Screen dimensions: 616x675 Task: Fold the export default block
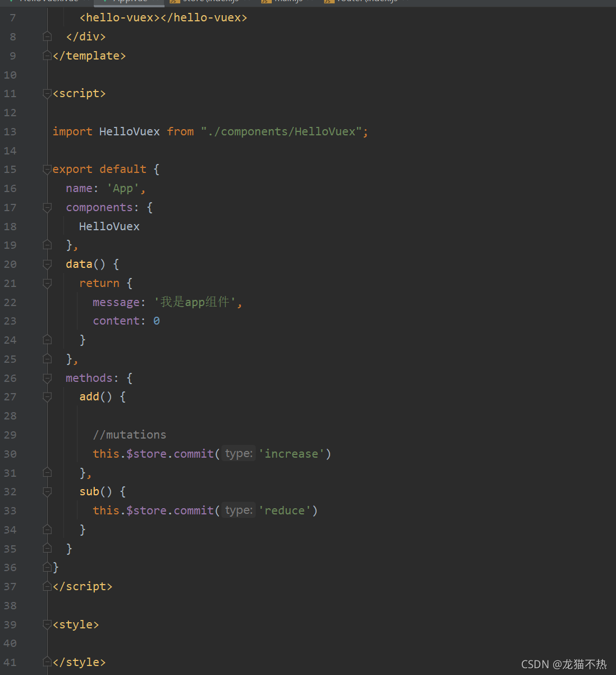click(47, 170)
